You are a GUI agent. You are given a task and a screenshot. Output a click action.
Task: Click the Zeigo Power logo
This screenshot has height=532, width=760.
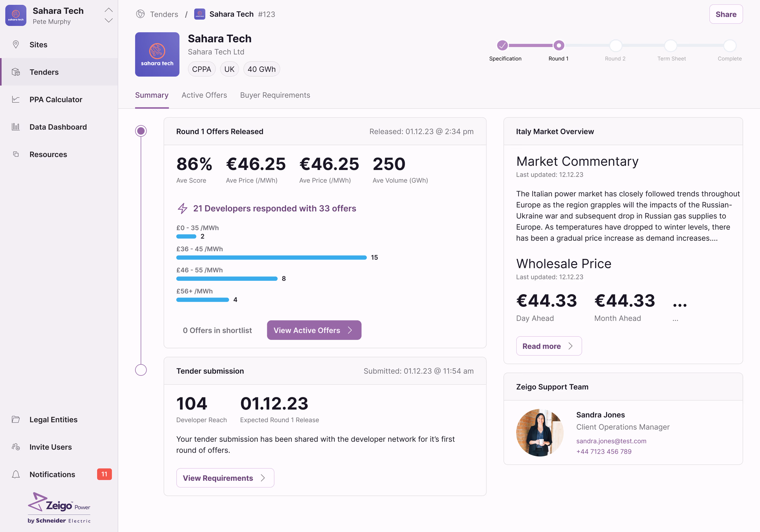[x=59, y=508]
